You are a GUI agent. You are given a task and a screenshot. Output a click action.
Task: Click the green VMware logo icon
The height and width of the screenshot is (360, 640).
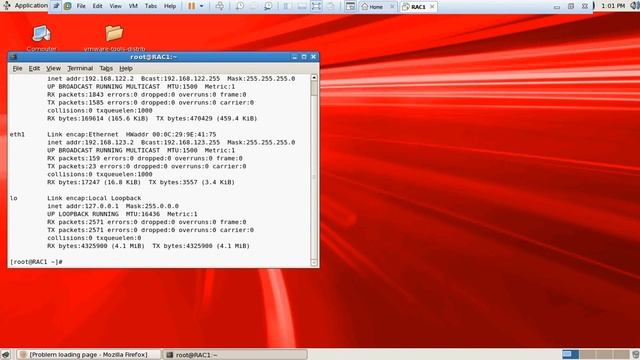pos(68,6)
